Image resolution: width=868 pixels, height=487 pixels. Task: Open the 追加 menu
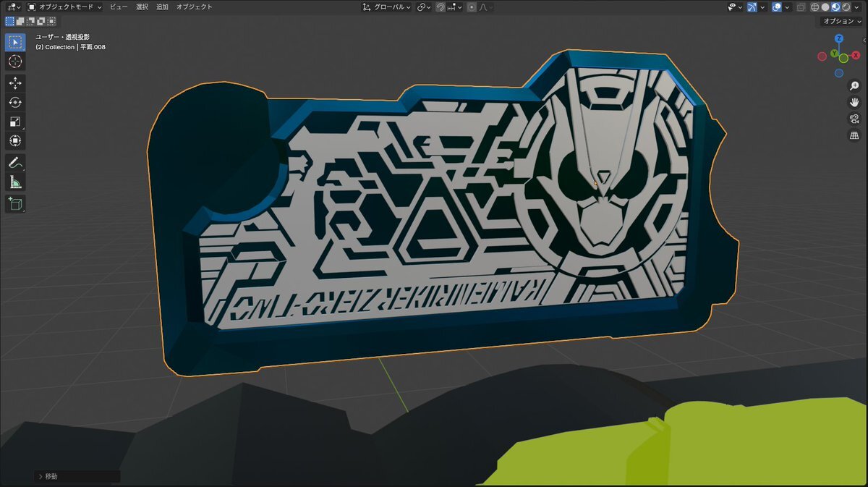tap(162, 7)
